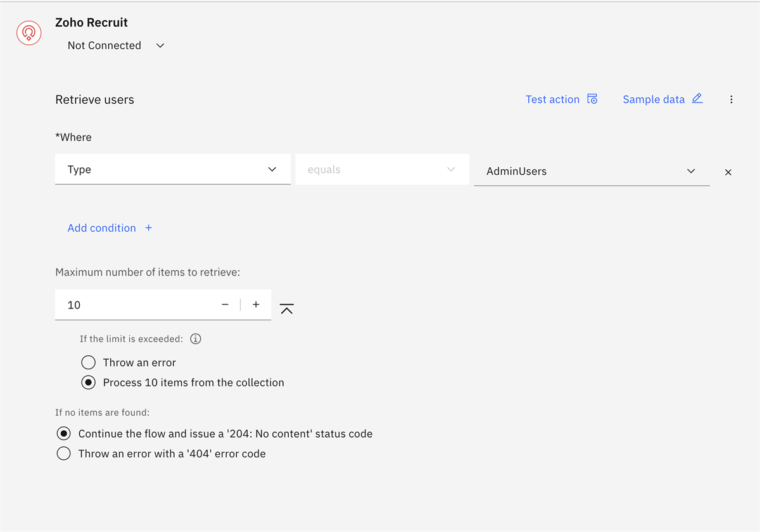
Task: Choose Throw an error with 404 code
Action: (x=63, y=453)
